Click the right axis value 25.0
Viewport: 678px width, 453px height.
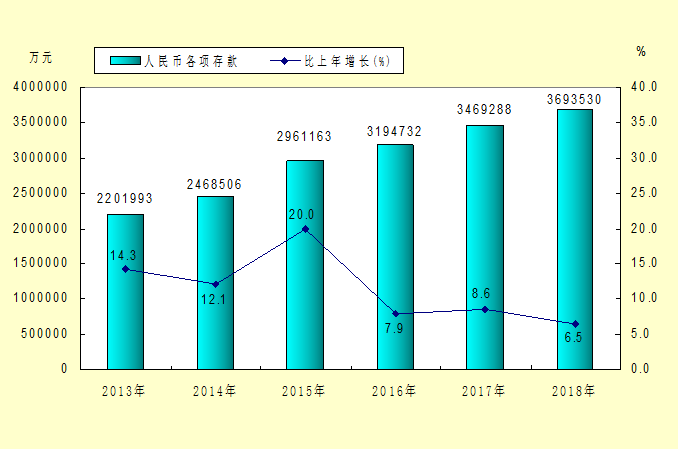pyautogui.click(x=644, y=193)
